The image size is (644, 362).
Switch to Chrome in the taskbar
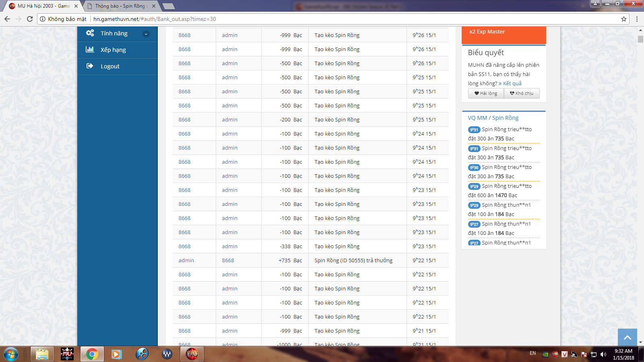click(92, 354)
